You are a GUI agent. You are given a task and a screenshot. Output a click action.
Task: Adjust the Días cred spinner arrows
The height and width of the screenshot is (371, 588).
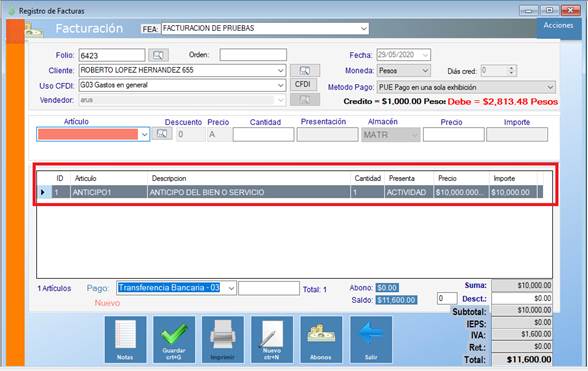(x=512, y=71)
